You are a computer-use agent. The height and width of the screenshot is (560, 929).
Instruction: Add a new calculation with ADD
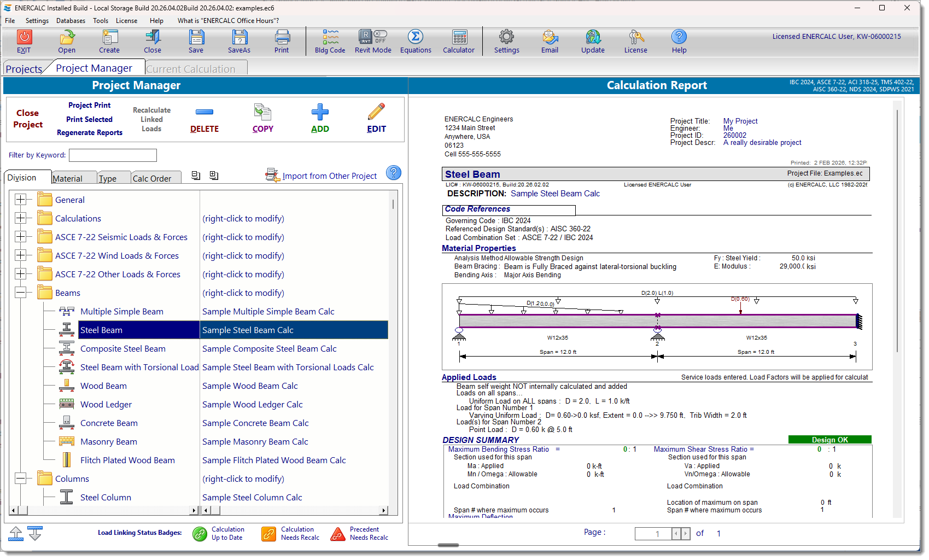click(x=320, y=119)
